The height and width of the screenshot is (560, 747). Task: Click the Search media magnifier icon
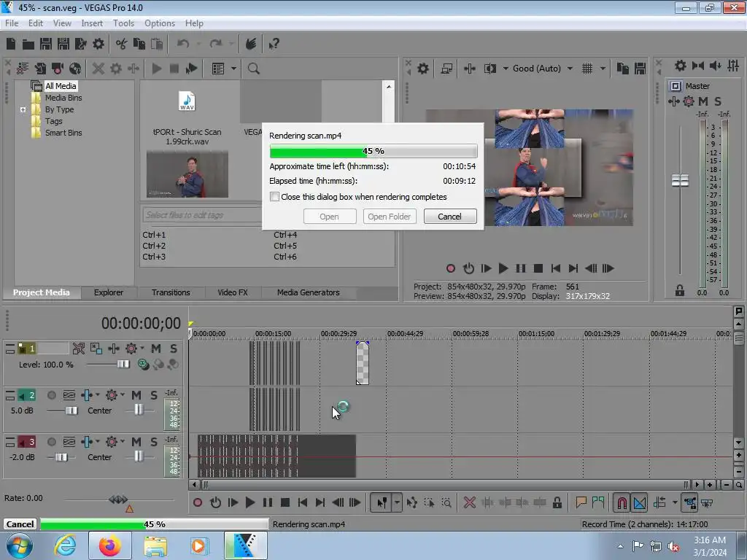pos(253,69)
